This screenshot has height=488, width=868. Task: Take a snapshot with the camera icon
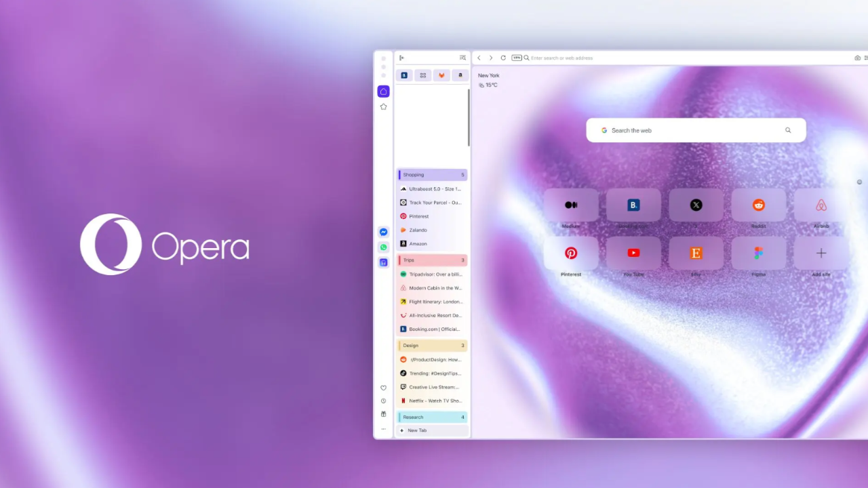click(x=857, y=58)
